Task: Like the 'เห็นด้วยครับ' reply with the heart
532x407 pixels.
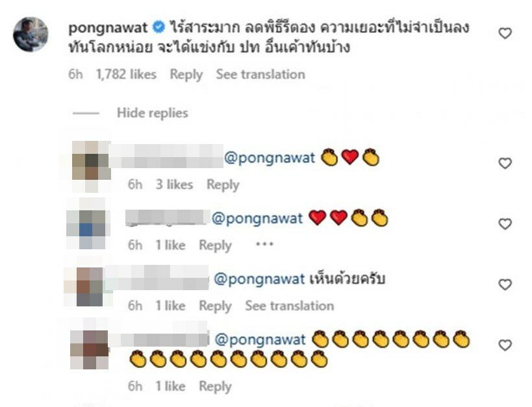Action: click(x=505, y=284)
